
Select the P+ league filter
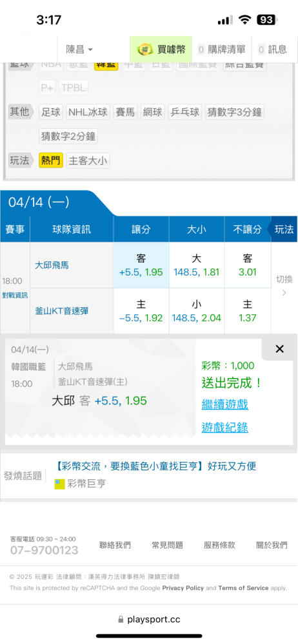pyautogui.click(x=47, y=88)
